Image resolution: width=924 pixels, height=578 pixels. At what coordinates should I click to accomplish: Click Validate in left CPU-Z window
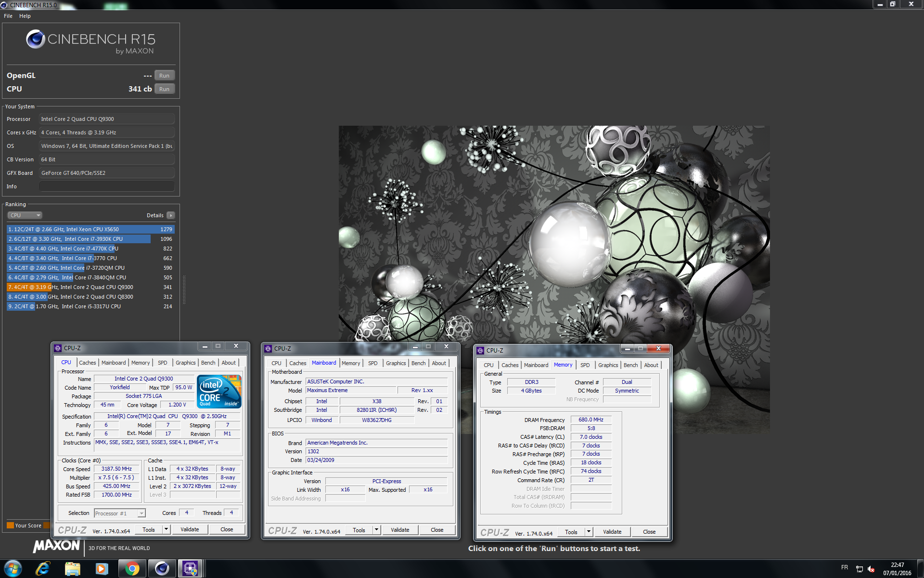(x=190, y=529)
